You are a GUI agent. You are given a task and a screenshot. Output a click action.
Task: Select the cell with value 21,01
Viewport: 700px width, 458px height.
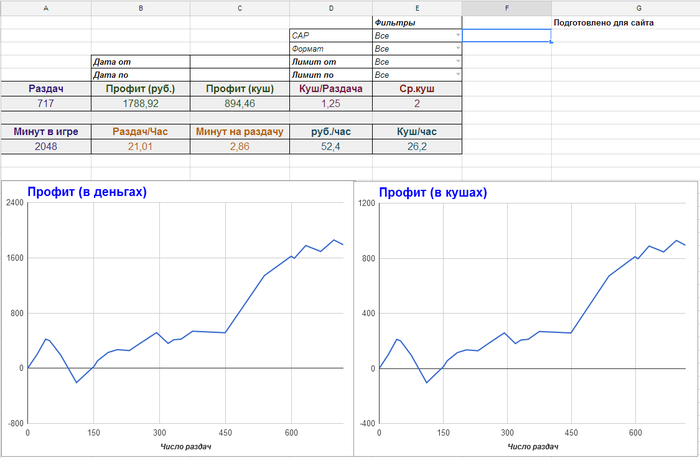coord(141,146)
